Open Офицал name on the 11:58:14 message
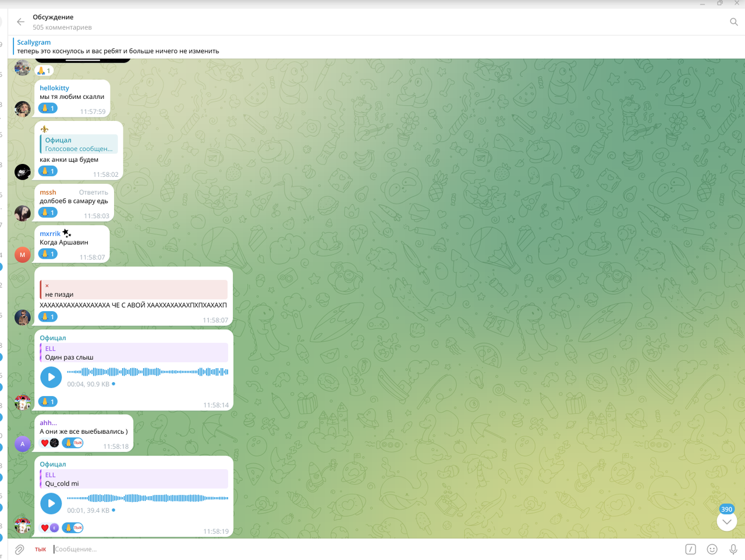 53,338
